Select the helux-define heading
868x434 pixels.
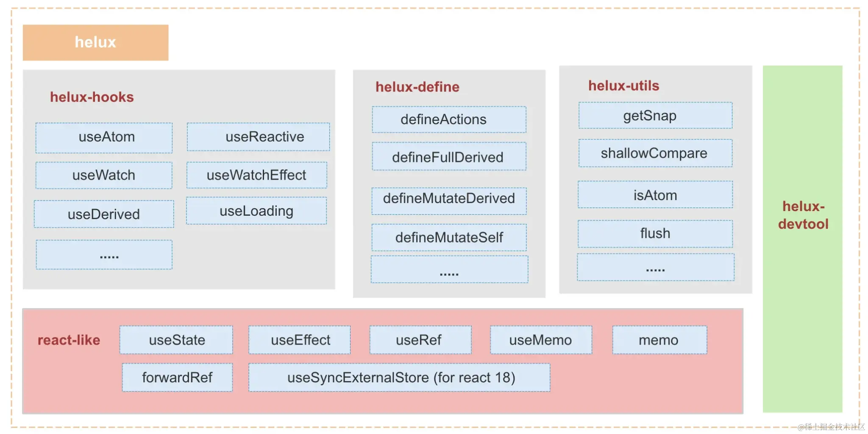coord(417,87)
